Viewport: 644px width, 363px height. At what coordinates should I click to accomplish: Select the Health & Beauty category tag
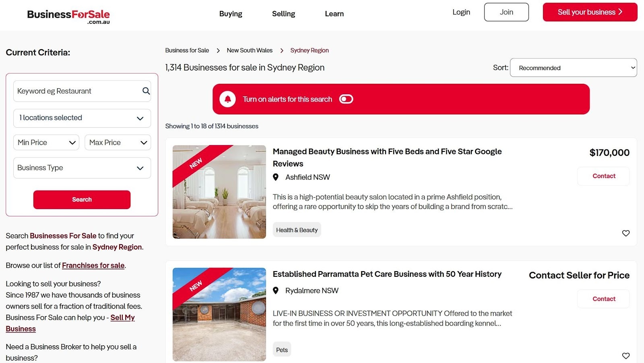click(297, 230)
